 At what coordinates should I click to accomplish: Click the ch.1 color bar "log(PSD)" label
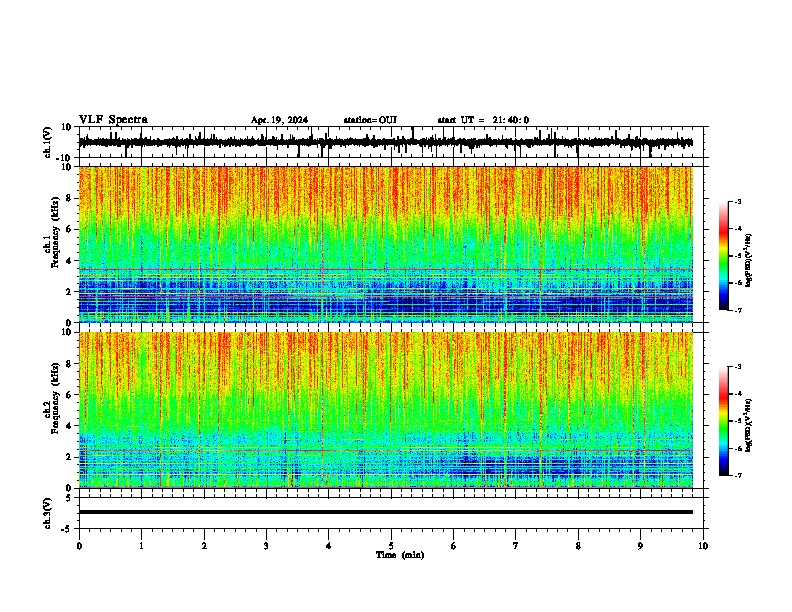coord(749,260)
